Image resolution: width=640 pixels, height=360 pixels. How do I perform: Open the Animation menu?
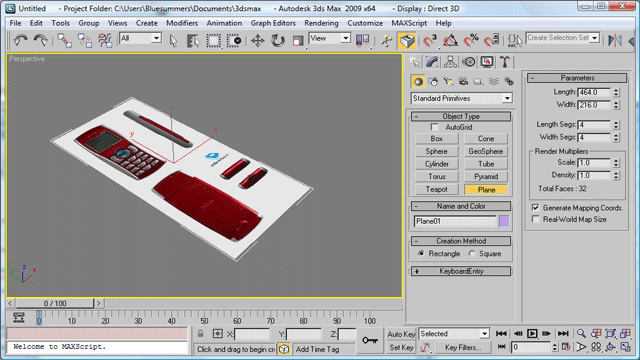(x=224, y=23)
